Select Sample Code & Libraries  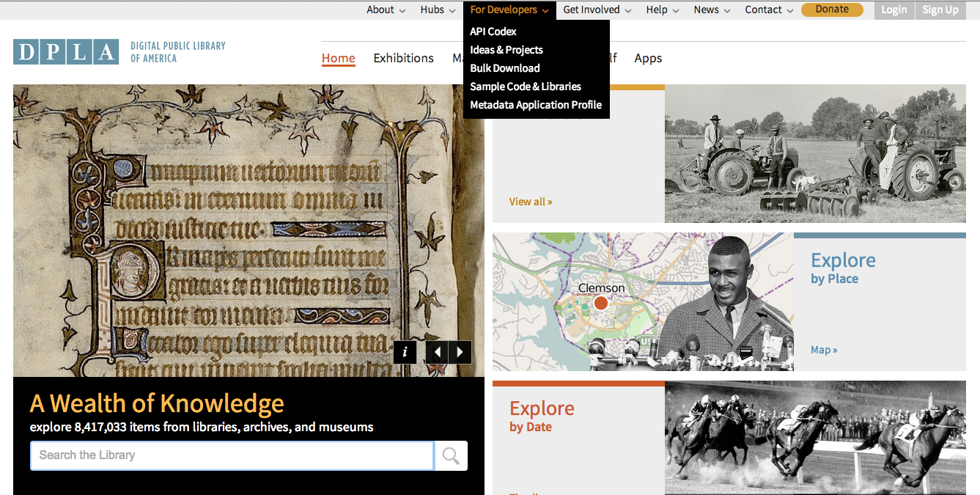tap(526, 87)
